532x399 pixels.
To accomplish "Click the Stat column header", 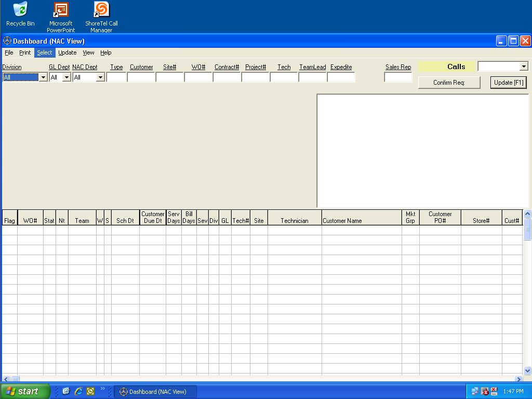I will (x=49, y=218).
